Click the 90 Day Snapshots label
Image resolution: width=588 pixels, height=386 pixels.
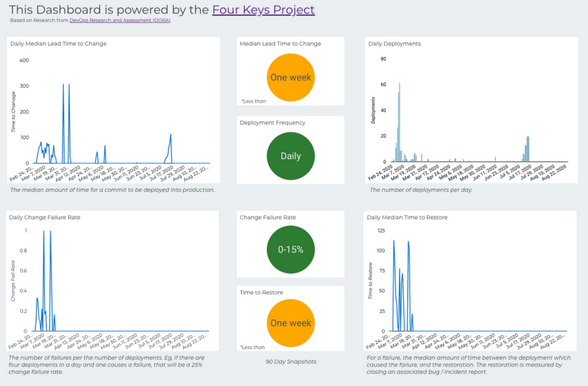click(x=291, y=362)
